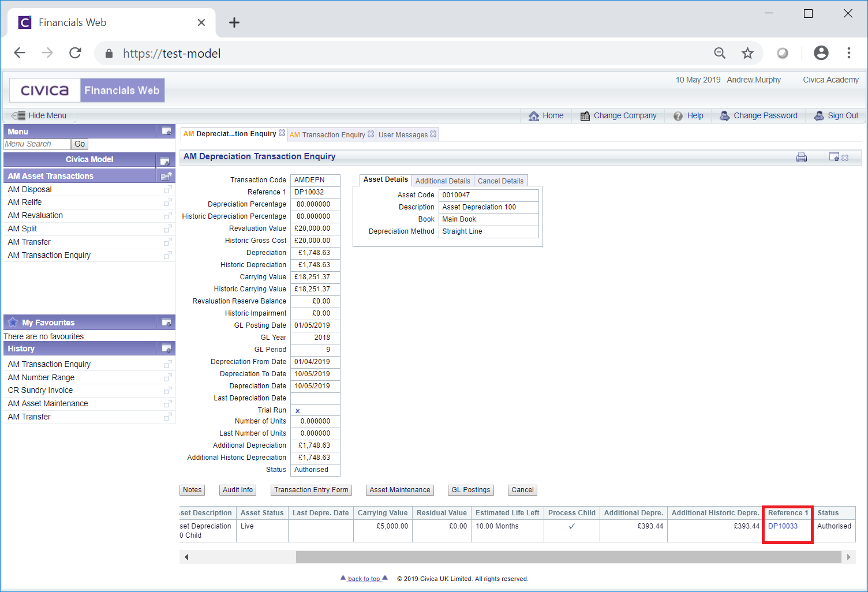868x592 pixels.
Task: Select the Cancel Details tab
Action: coord(500,181)
